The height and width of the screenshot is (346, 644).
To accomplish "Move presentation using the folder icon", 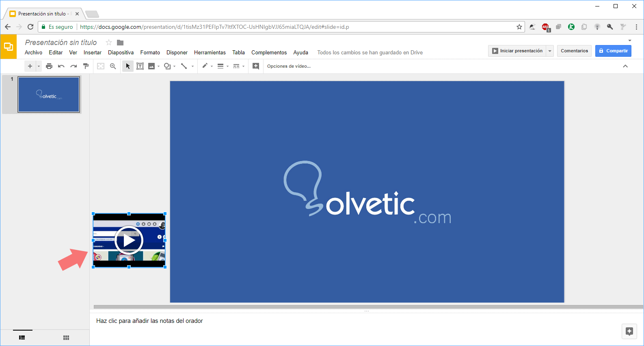I will (120, 43).
